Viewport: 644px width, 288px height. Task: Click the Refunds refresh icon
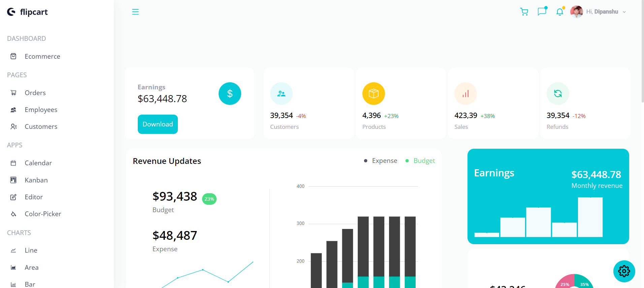pos(558,93)
